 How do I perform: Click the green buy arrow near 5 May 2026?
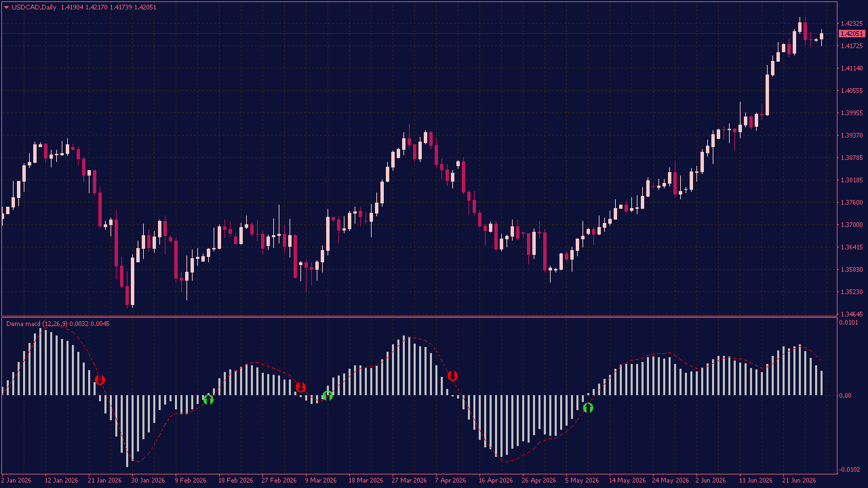click(x=588, y=407)
